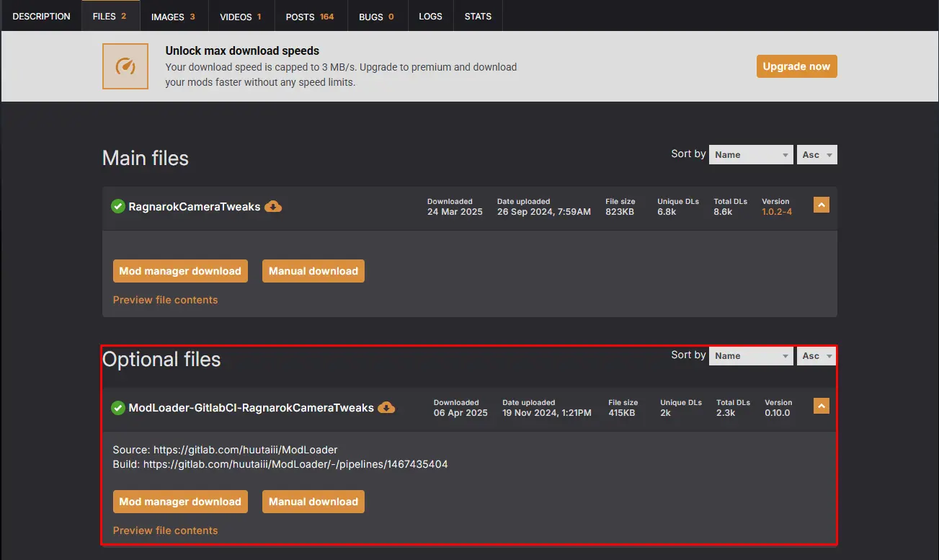Screen dimensions: 939x560
Task: Click the ModLoader-GitlabCI-RagnarokCameraTweaks file name
Action: pyautogui.click(x=252, y=408)
